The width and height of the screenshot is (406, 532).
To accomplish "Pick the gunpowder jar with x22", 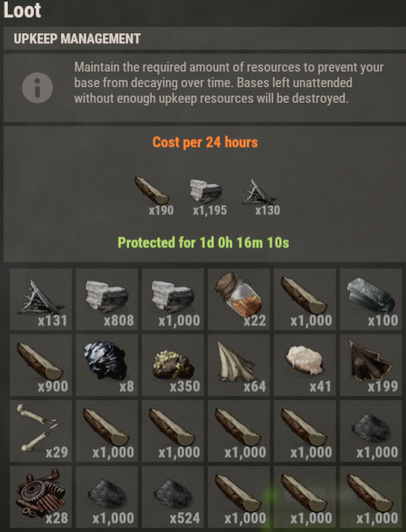I will (x=238, y=299).
